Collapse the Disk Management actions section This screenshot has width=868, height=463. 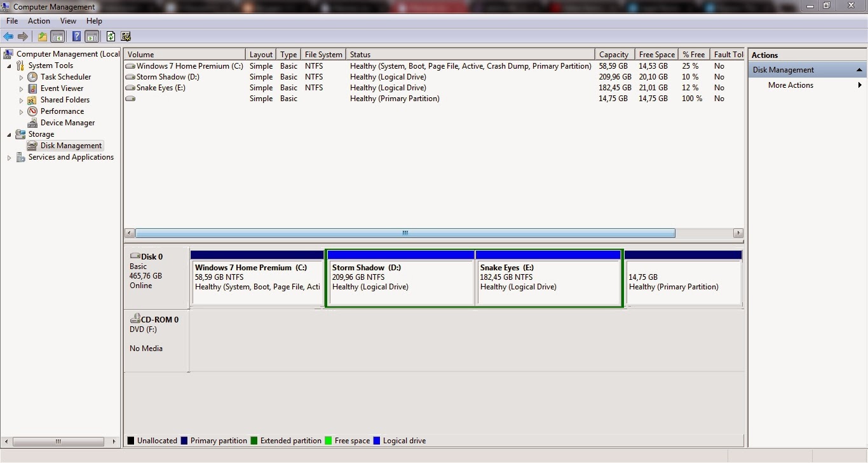pyautogui.click(x=859, y=70)
